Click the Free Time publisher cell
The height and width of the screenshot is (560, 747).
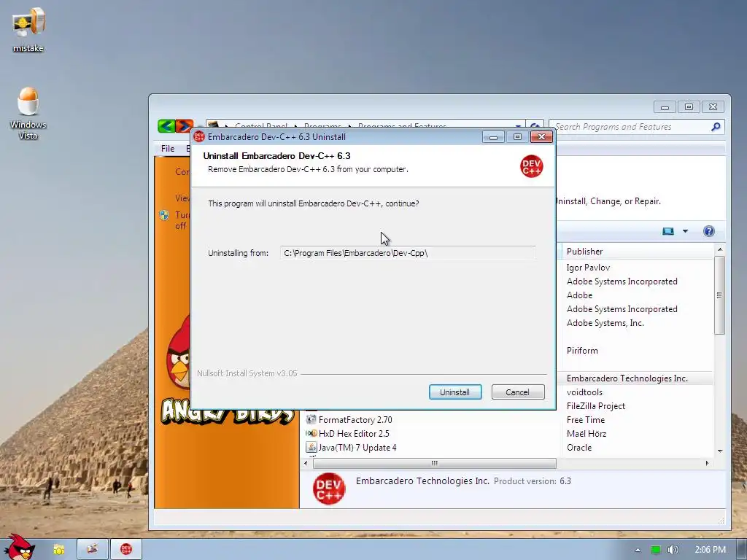point(586,419)
